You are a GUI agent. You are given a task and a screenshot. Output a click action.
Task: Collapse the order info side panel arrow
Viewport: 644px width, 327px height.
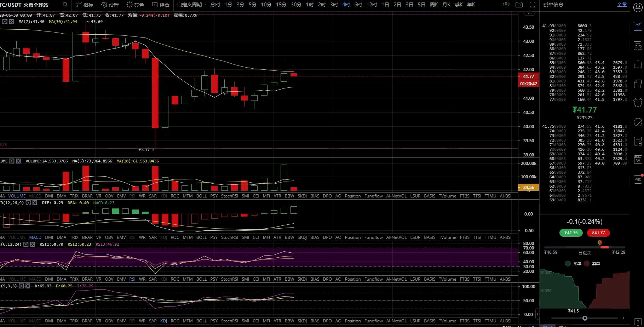point(537,314)
